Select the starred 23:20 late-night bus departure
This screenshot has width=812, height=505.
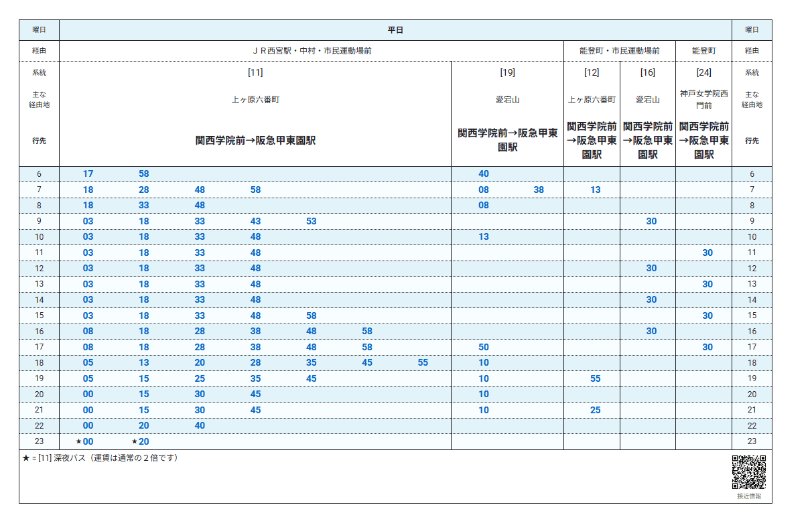click(143, 441)
